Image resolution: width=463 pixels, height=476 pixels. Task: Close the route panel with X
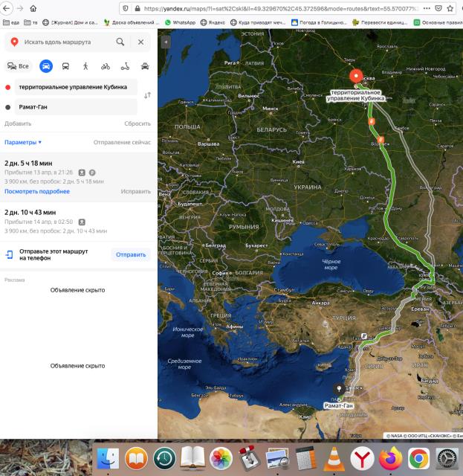[140, 42]
